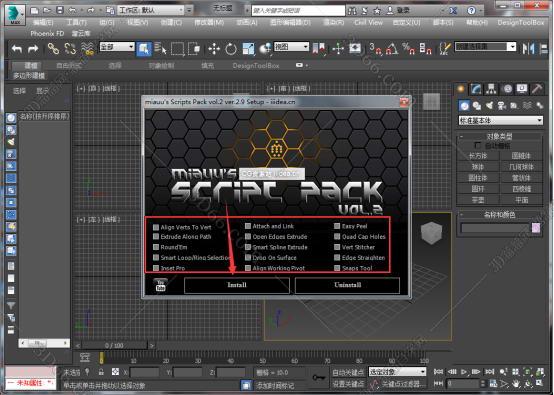
Task: Click the Mirror tool icon
Action: click(528, 48)
